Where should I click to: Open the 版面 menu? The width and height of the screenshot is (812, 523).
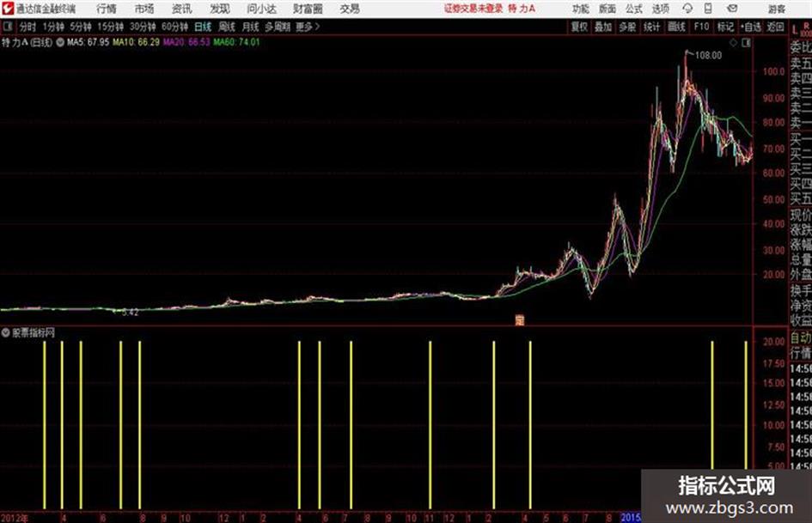(x=607, y=9)
